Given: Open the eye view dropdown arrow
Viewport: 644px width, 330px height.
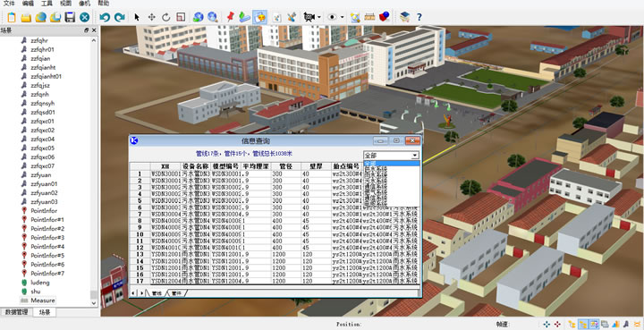Looking at the screenshot, I should pos(342,17).
